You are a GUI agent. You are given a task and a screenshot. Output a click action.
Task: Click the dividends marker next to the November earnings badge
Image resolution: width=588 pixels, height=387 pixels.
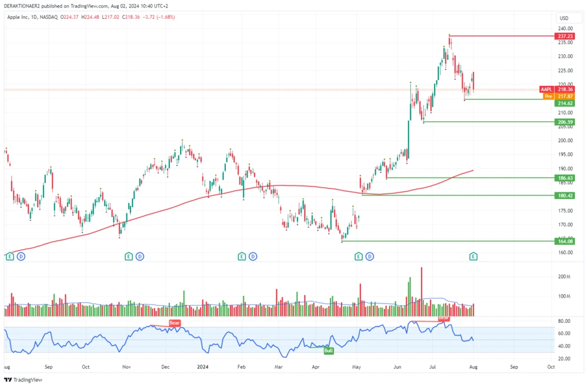coord(140,256)
